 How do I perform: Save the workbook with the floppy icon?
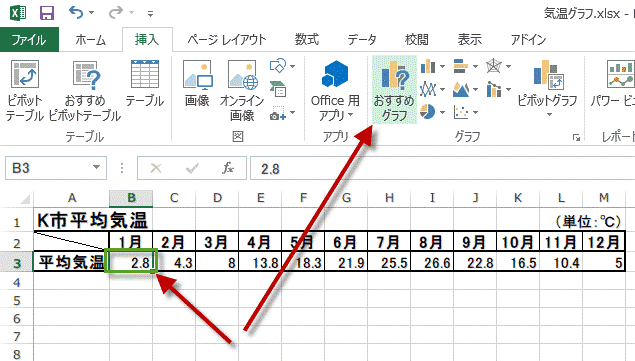pos(47,13)
